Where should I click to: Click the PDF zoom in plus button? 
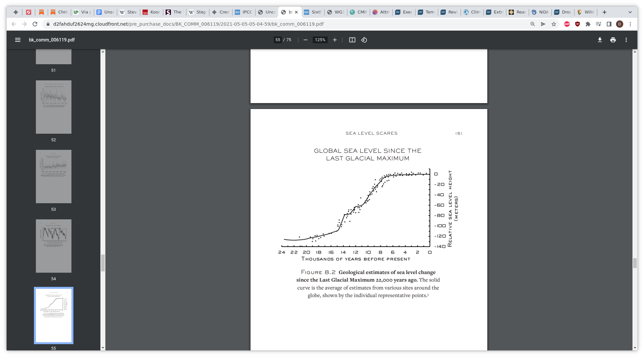[x=335, y=40]
